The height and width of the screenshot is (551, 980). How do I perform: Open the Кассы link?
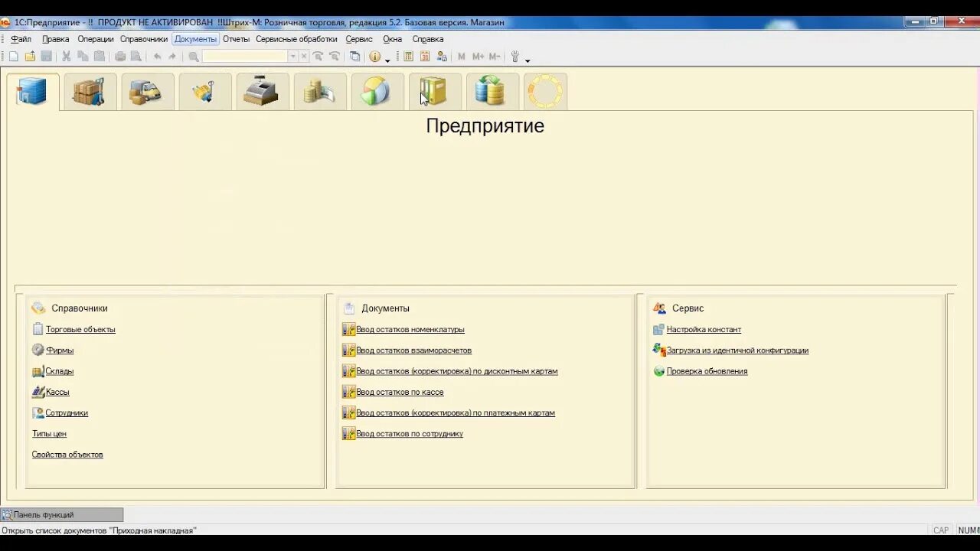(57, 392)
